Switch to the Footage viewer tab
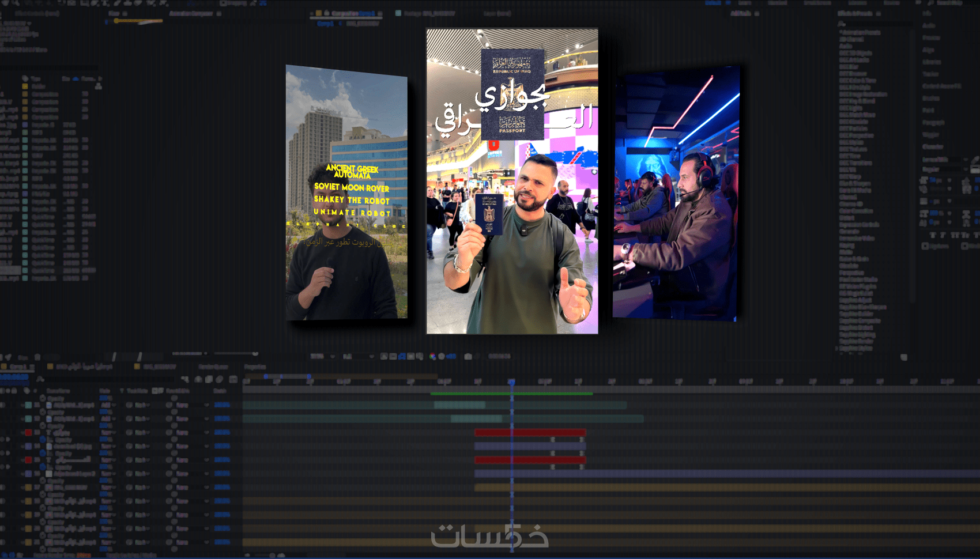 pos(429,13)
